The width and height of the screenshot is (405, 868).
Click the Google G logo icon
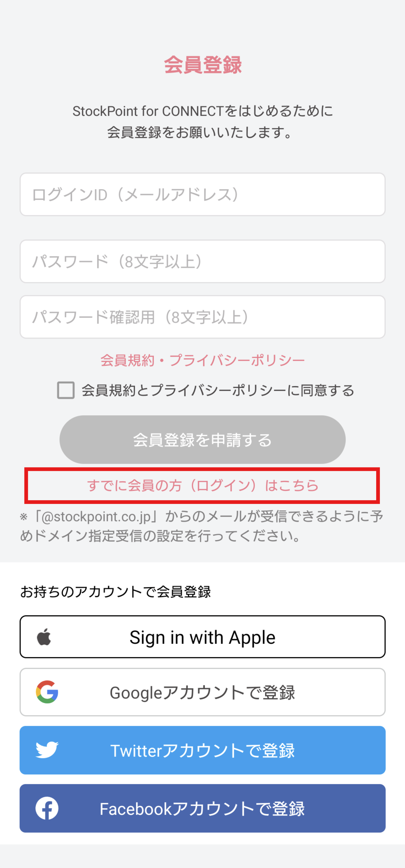tap(47, 692)
